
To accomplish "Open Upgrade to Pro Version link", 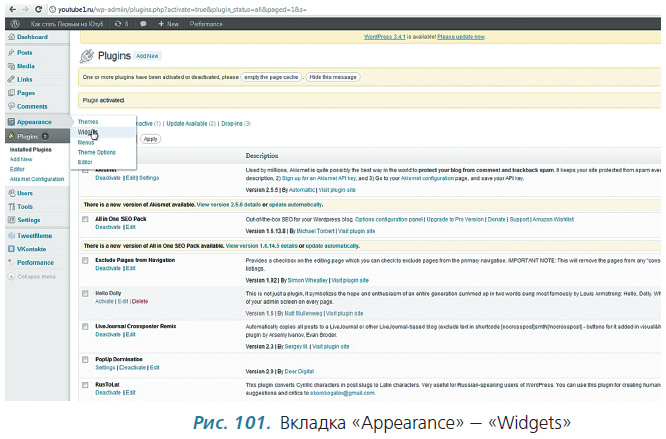I will pos(455,220).
